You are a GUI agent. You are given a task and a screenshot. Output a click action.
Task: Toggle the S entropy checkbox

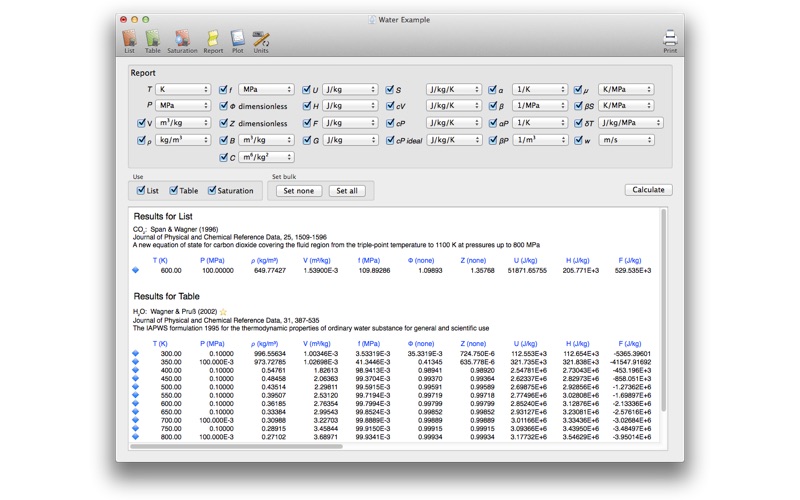click(x=390, y=89)
